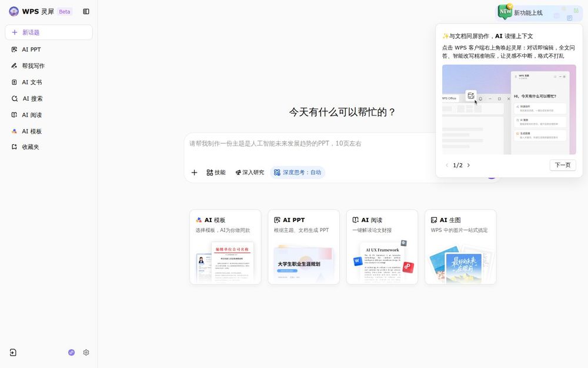Viewport: 588px width, 368px height.
Task: Toggle 深度思考 deep thinking mode
Action: click(298, 172)
